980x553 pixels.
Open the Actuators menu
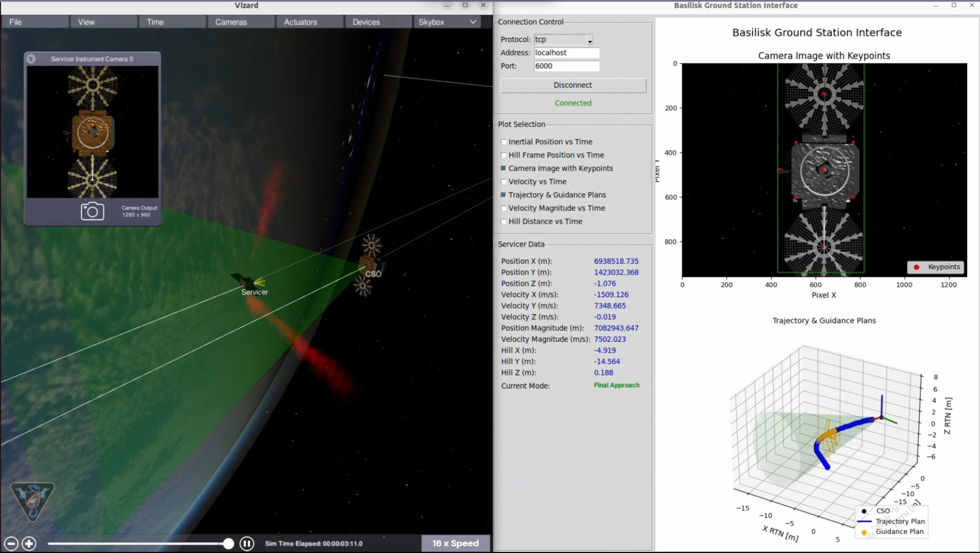click(x=300, y=22)
